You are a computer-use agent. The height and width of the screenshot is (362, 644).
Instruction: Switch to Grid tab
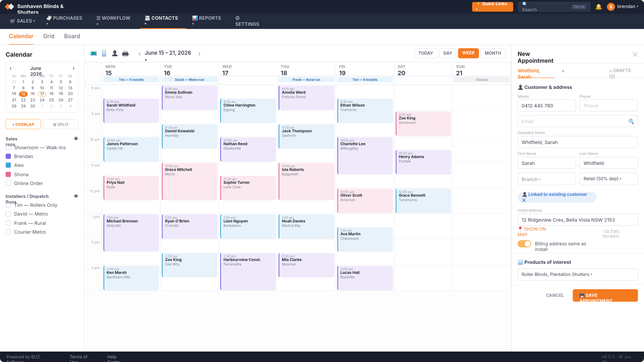pos(49,36)
